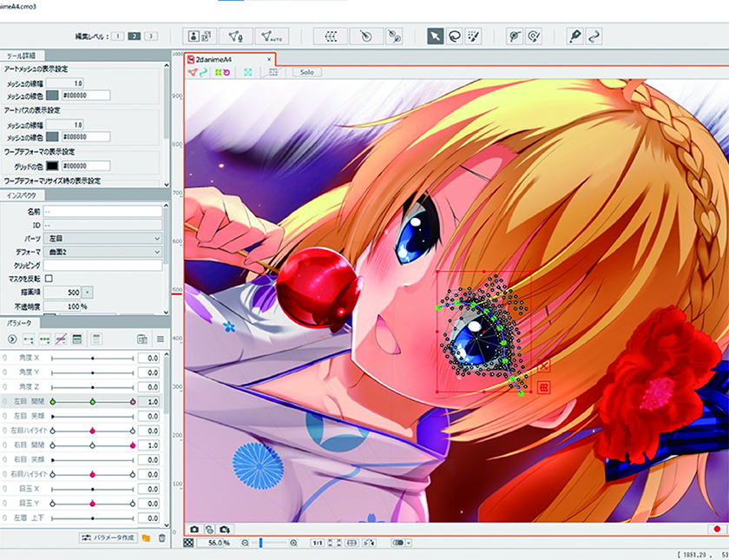Open the パーツ dropdown showing 左目
Viewport: 729px width, 560px height.
102,238
